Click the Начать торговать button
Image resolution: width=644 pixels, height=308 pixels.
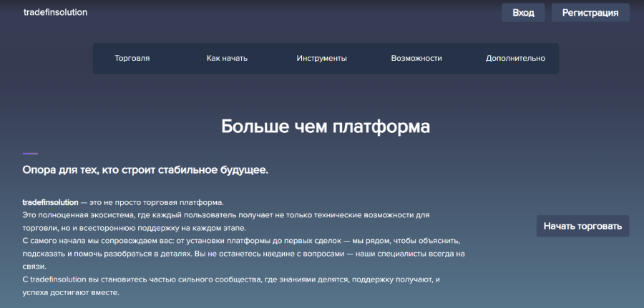(582, 226)
